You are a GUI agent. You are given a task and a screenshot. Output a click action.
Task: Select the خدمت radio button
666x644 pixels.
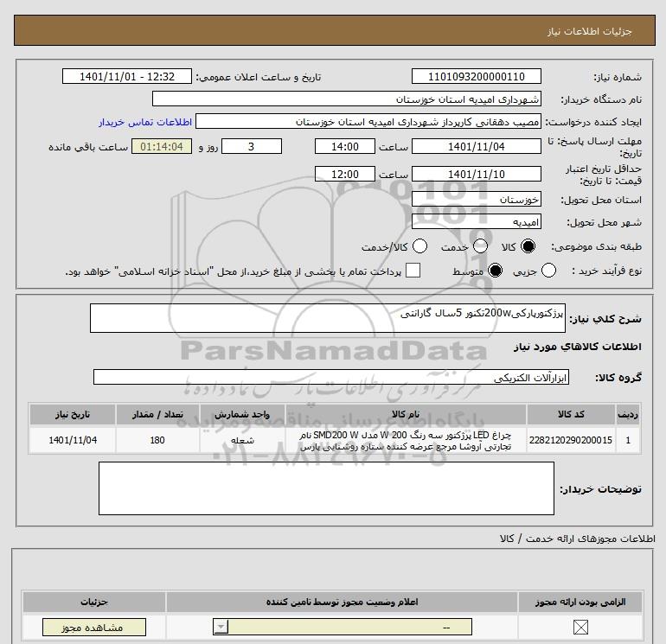coord(480,246)
